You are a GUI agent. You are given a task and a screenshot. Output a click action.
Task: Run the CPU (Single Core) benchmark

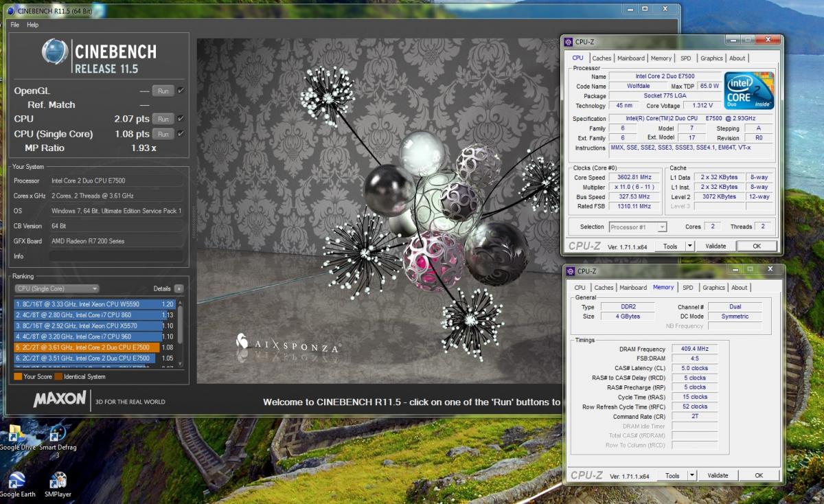pyautogui.click(x=163, y=134)
